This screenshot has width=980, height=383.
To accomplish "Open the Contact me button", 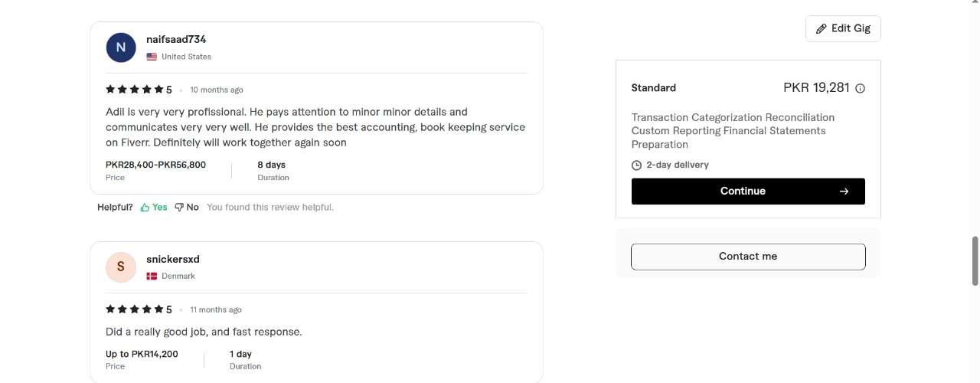I will coord(748,257).
